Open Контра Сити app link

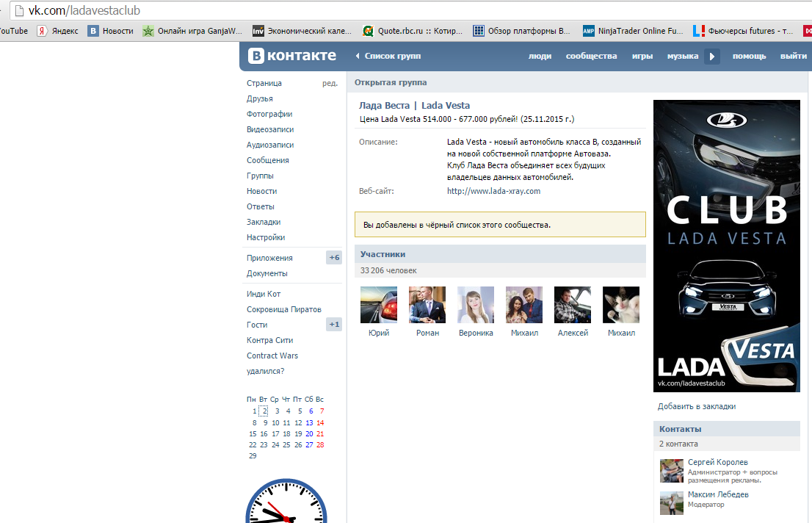pos(269,341)
